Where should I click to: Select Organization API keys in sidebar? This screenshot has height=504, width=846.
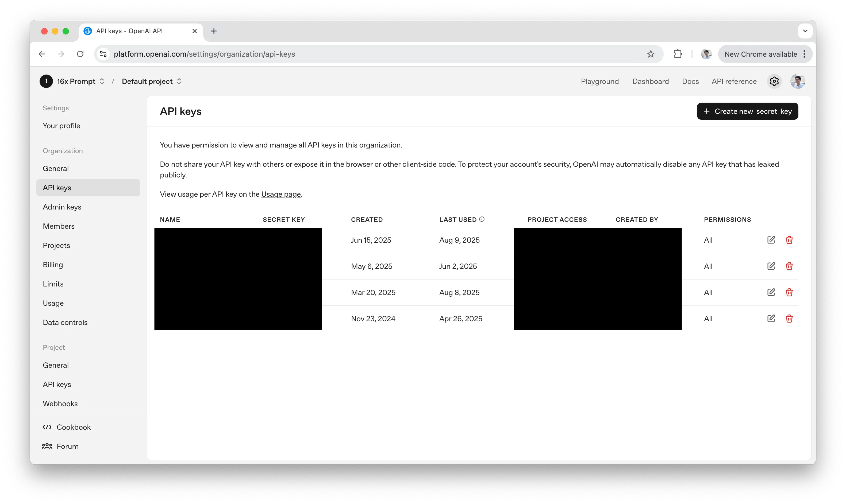88,188
